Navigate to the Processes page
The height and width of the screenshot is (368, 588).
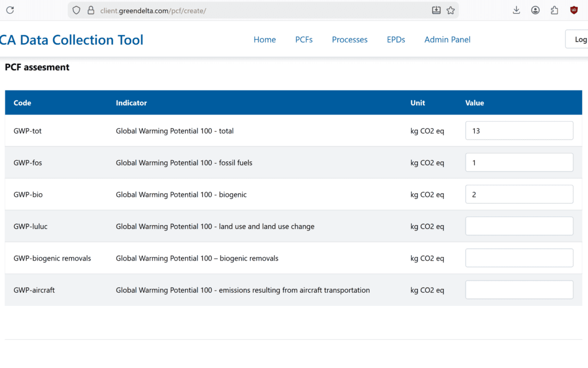[x=350, y=40]
